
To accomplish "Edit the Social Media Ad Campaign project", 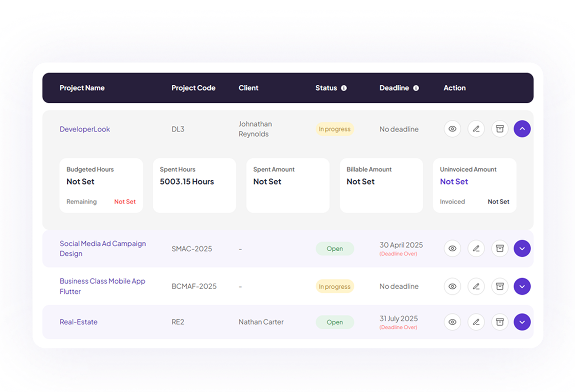I will pyautogui.click(x=476, y=249).
